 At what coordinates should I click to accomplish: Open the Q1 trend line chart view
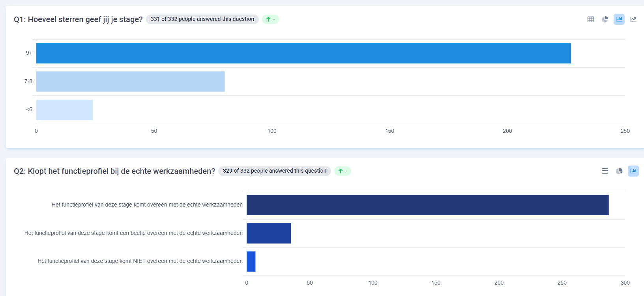pos(633,19)
